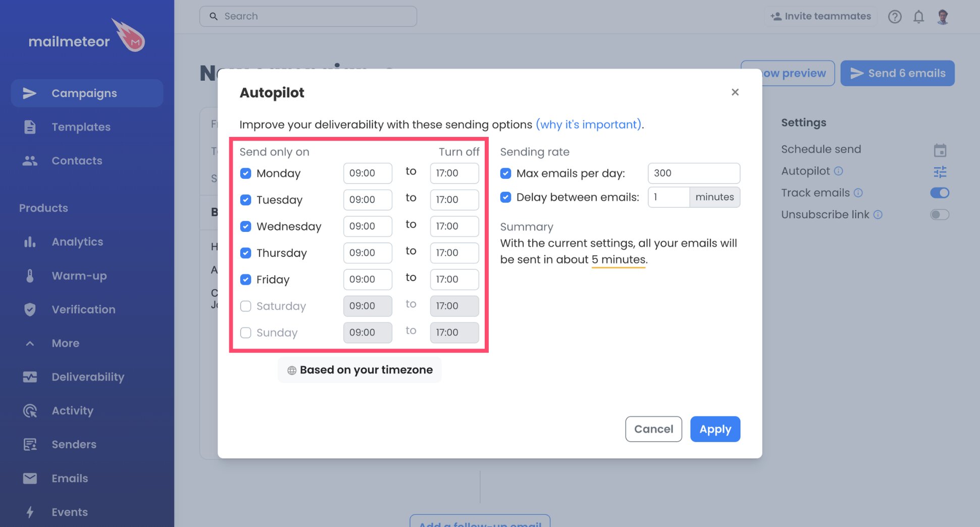Turn off the Track emails switch

[x=940, y=193]
